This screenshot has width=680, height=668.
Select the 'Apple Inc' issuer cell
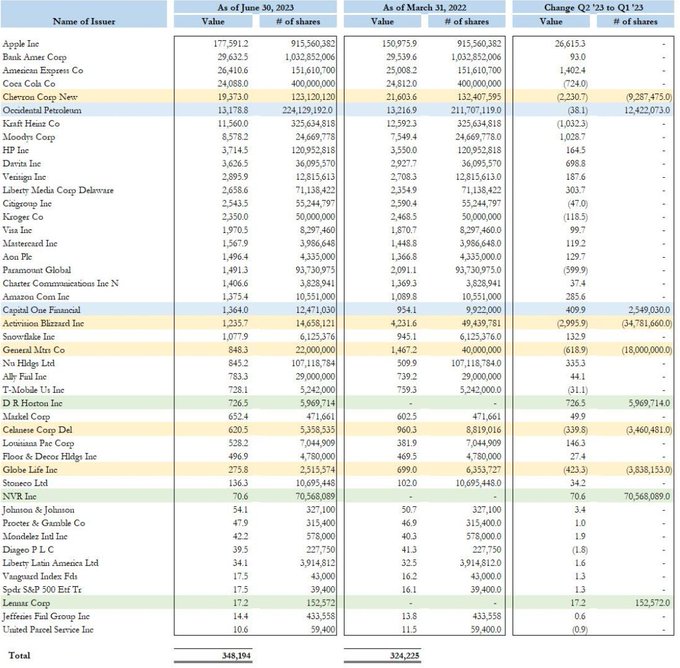coord(21,44)
